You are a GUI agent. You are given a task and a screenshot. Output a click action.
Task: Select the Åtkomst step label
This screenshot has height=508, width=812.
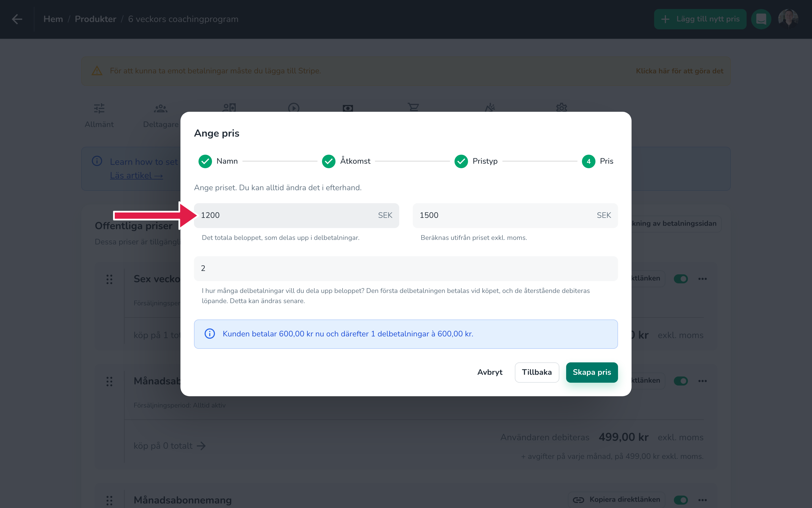point(355,161)
